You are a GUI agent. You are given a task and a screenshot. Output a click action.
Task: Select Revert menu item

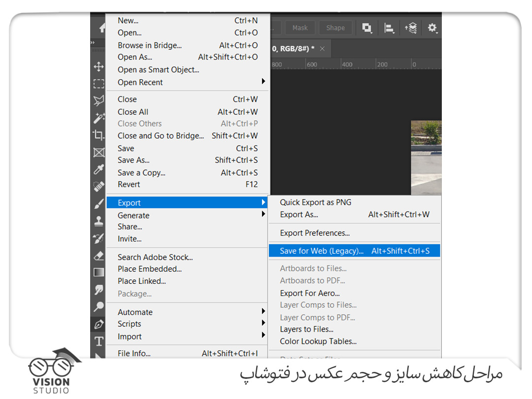click(x=188, y=184)
